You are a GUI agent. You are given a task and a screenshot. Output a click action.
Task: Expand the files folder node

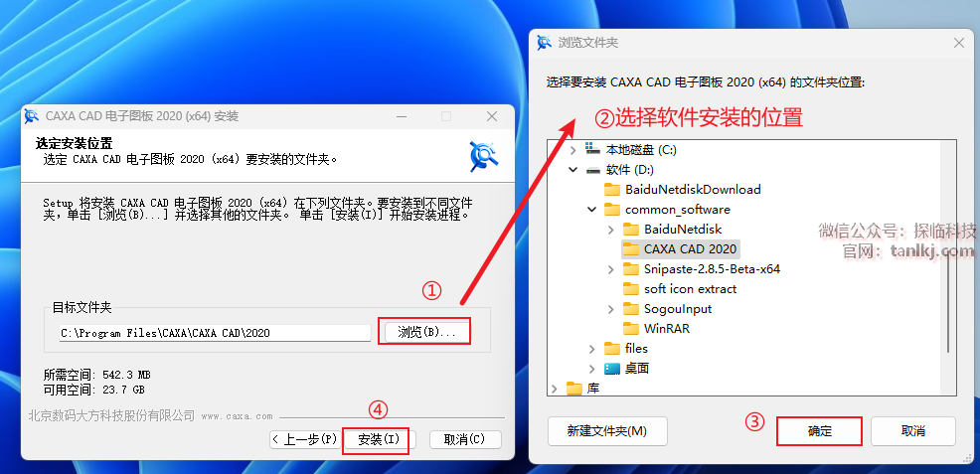click(591, 349)
